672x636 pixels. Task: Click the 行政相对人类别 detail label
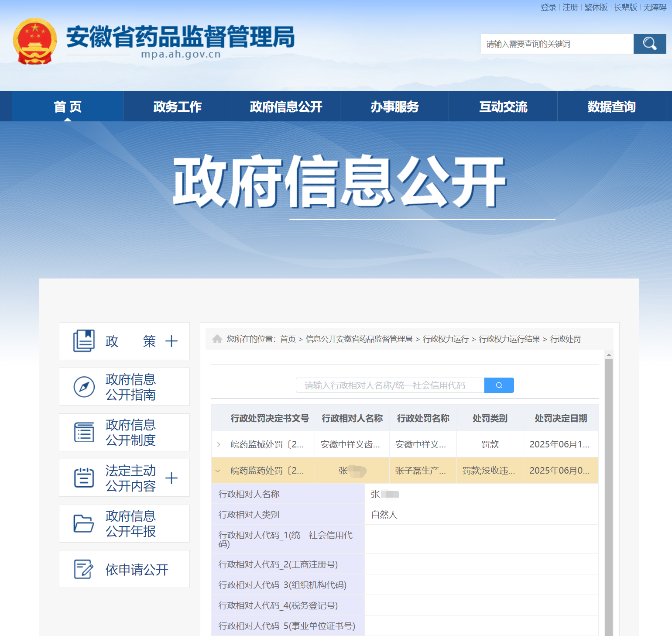pyautogui.click(x=249, y=515)
